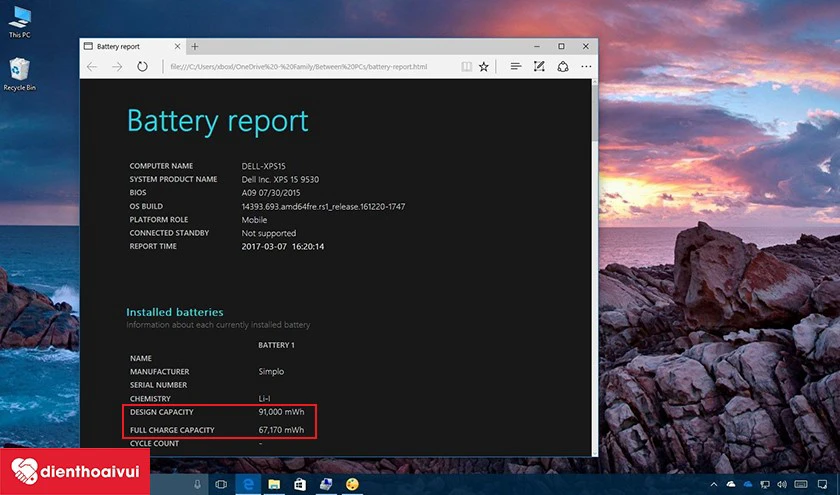Image resolution: width=840 pixels, height=495 pixels.
Task: Show hidden system tray icons
Action: [714, 485]
